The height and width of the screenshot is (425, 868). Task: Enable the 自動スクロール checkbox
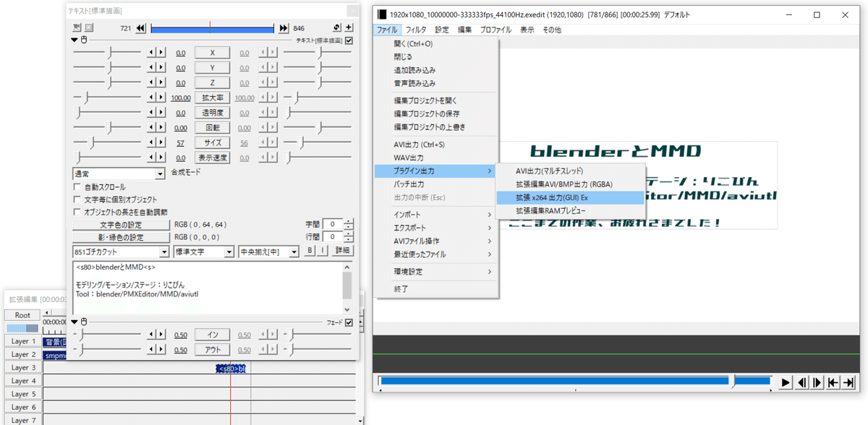click(x=77, y=187)
